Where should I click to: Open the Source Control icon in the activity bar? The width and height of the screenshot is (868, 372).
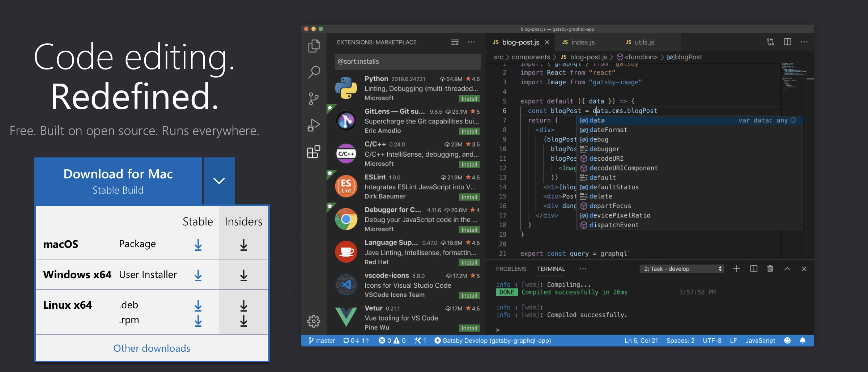pos(314,98)
